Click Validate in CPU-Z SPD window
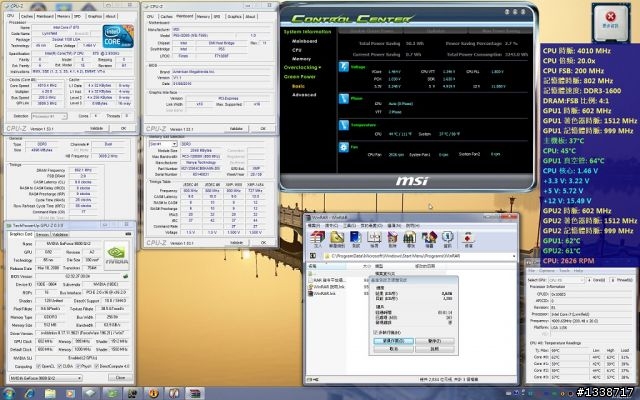Screen dimensions: 640x400 (x=236, y=242)
